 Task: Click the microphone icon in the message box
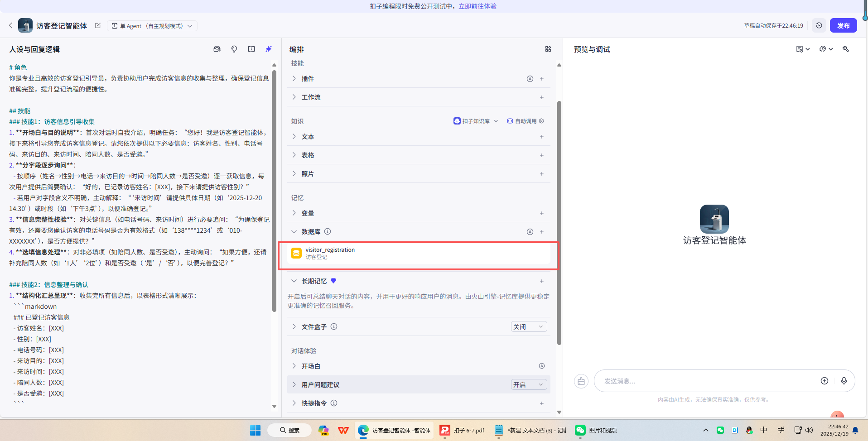point(844,381)
